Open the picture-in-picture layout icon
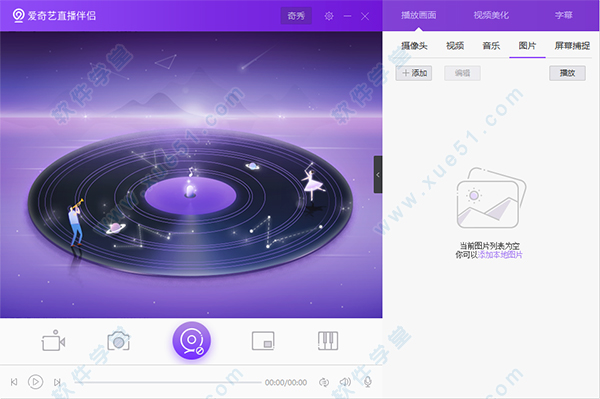 tap(263, 340)
